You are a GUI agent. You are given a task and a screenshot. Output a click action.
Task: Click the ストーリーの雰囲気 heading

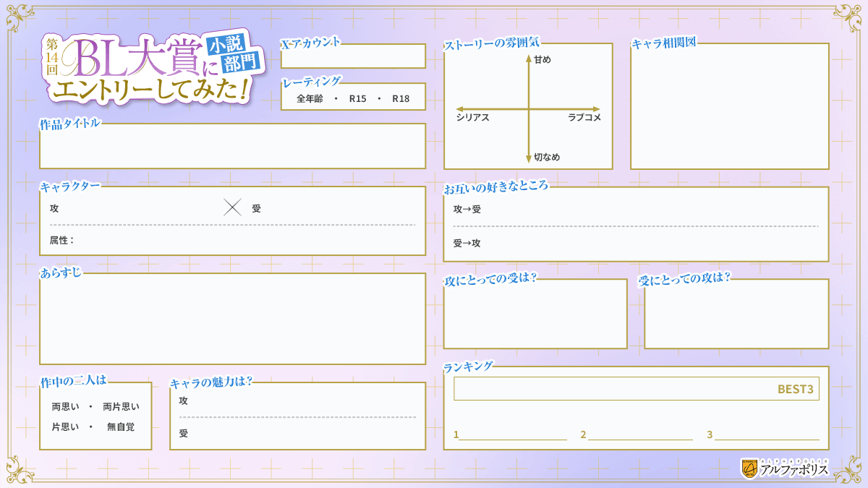[x=492, y=43]
